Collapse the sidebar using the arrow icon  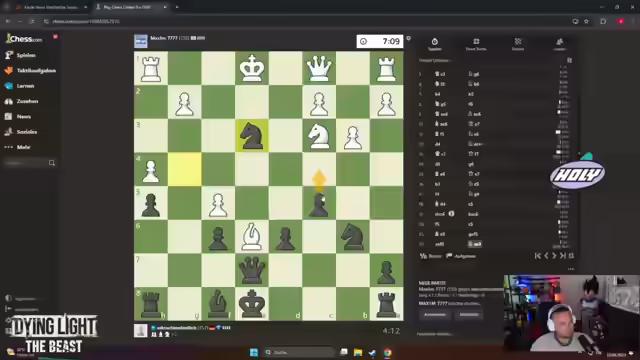[8, 309]
